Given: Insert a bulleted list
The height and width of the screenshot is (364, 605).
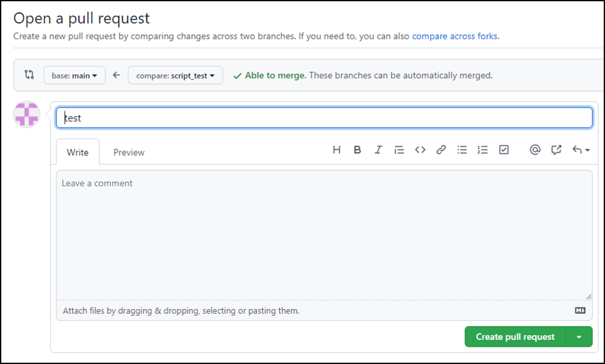Looking at the screenshot, I should tap(462, 149).
